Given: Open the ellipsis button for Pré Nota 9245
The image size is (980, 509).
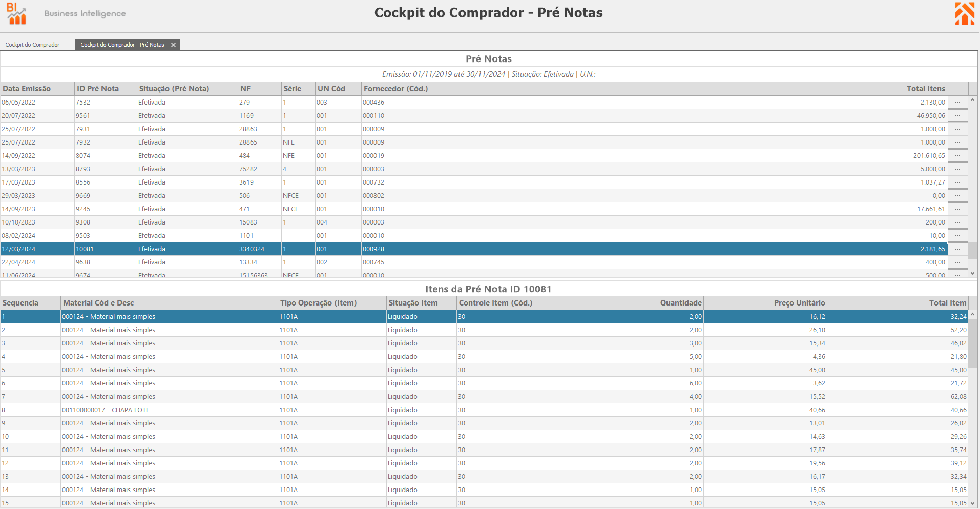Looking at the screenshot, I should 957,209.
